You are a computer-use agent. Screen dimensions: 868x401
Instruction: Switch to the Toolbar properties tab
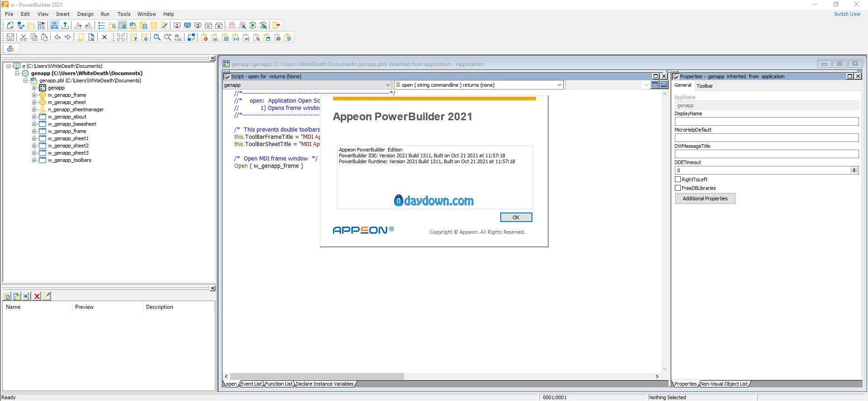tap(704, 86)
